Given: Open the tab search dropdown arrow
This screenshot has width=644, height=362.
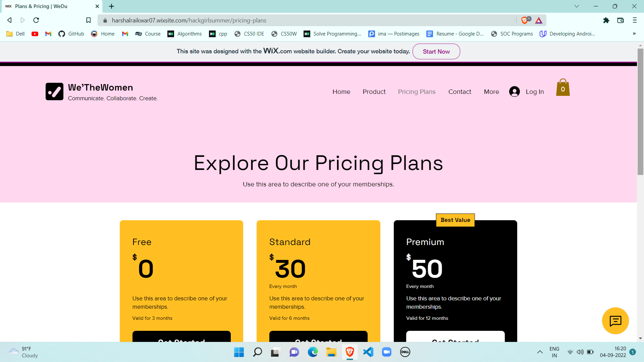Looking at the screenshot, I should pos(577,6).
